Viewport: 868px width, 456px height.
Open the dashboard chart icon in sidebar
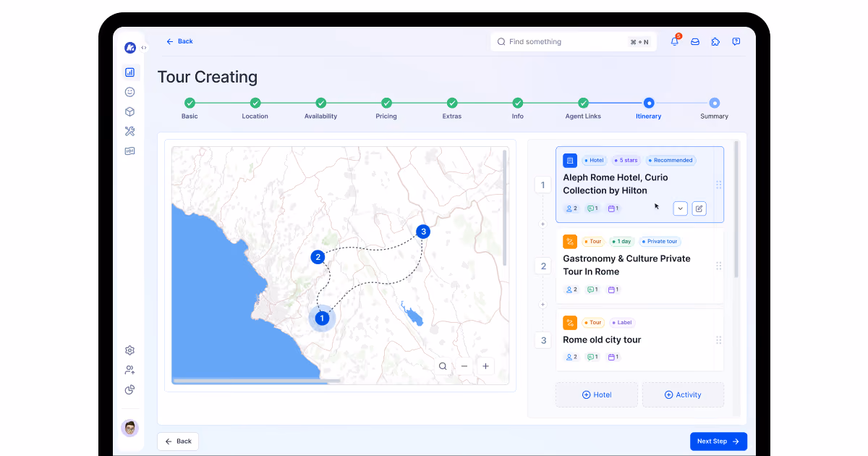[x=130, y=72]
